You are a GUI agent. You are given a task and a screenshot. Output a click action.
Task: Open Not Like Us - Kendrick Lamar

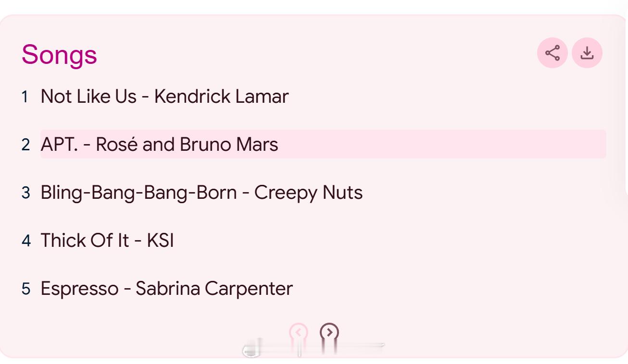(x=164, y=97)
